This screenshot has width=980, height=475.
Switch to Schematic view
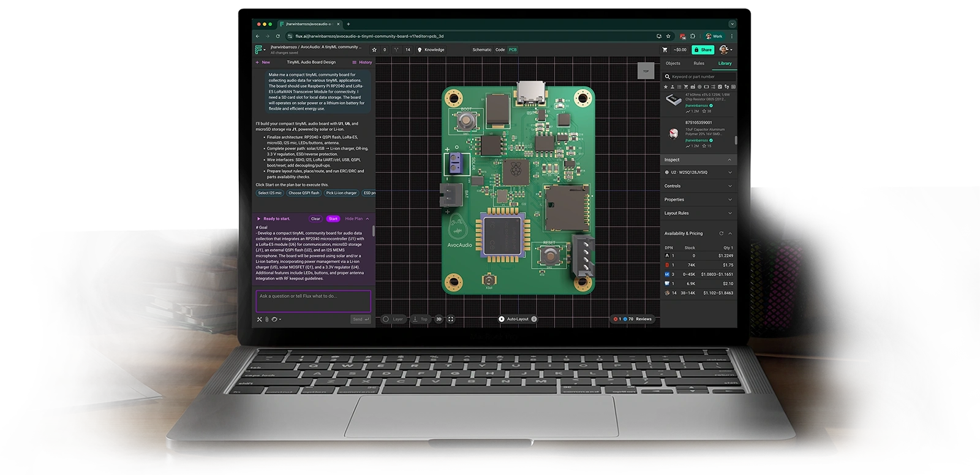pos(482,50)
